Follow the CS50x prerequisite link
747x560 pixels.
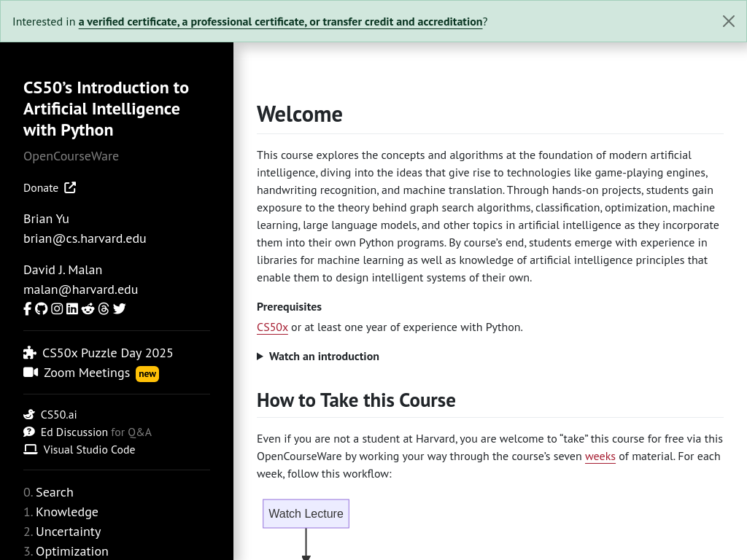click(x=273, y=327)
